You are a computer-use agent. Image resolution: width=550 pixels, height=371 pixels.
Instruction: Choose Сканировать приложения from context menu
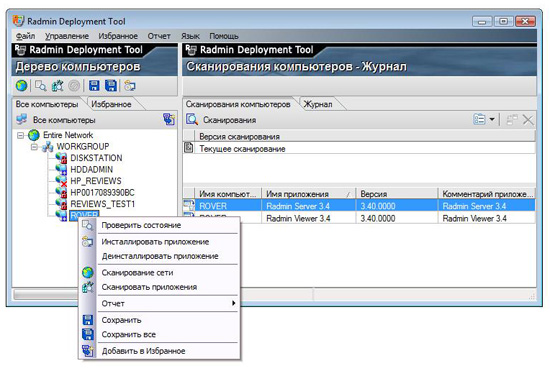point(160,287)
